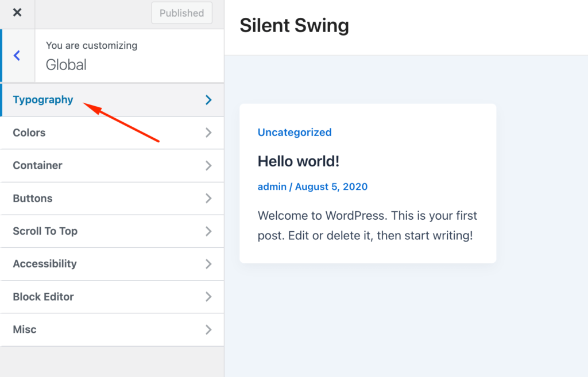The width and height of the screenshot is (588, 377).
Task: Open the Hello world! post title
Action: pos(299,161)
